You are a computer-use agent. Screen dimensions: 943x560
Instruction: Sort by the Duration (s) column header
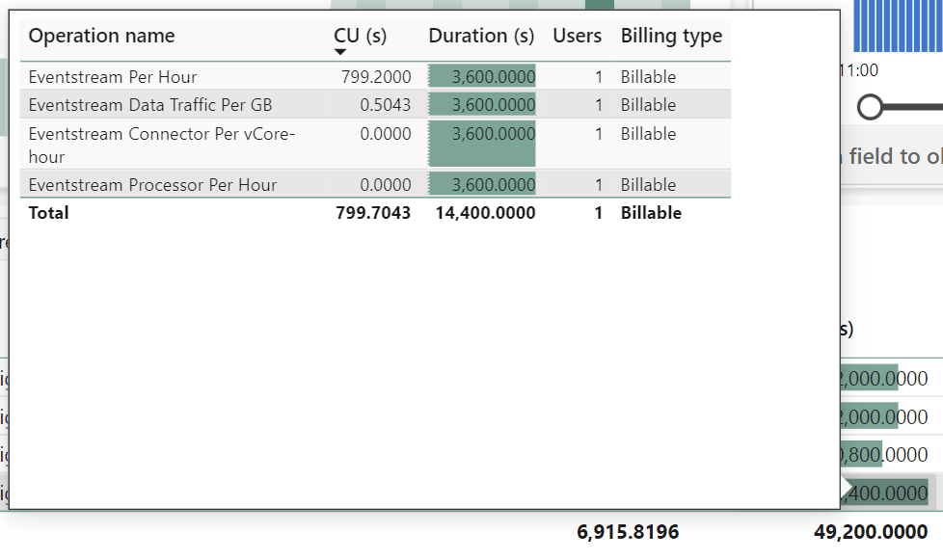pos(480,37)
